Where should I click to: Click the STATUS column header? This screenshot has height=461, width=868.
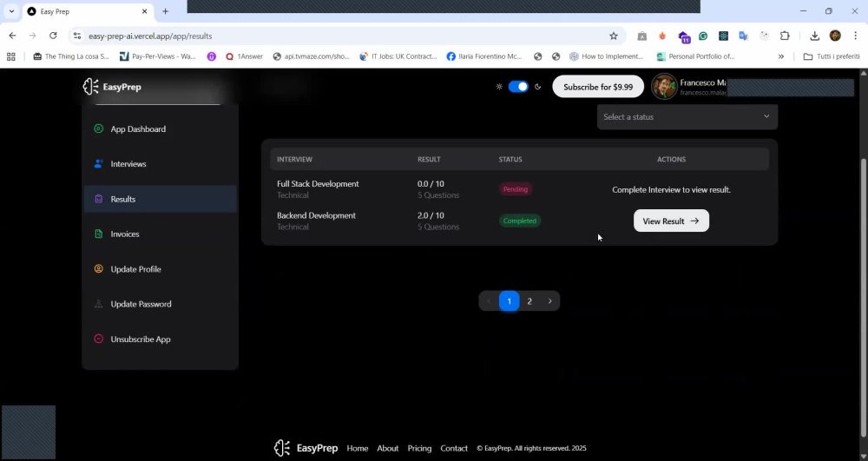(x=510, y=160)
